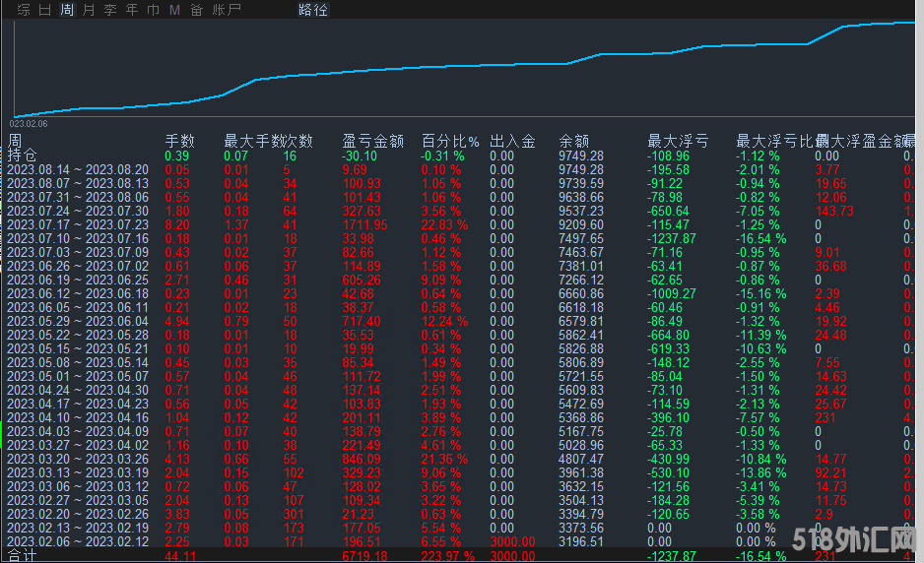Switch to the 综 summary tab

[24, 10]
